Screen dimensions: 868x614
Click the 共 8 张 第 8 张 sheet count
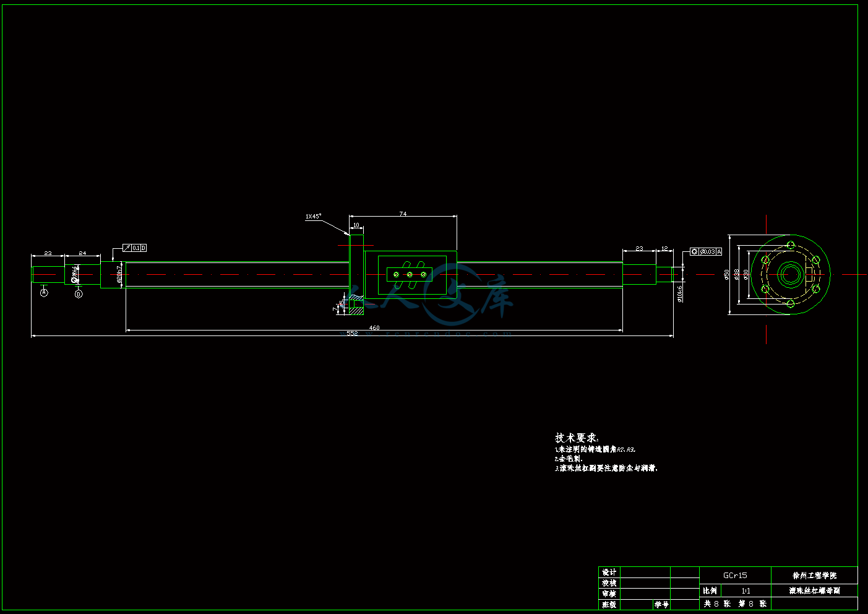736,603
